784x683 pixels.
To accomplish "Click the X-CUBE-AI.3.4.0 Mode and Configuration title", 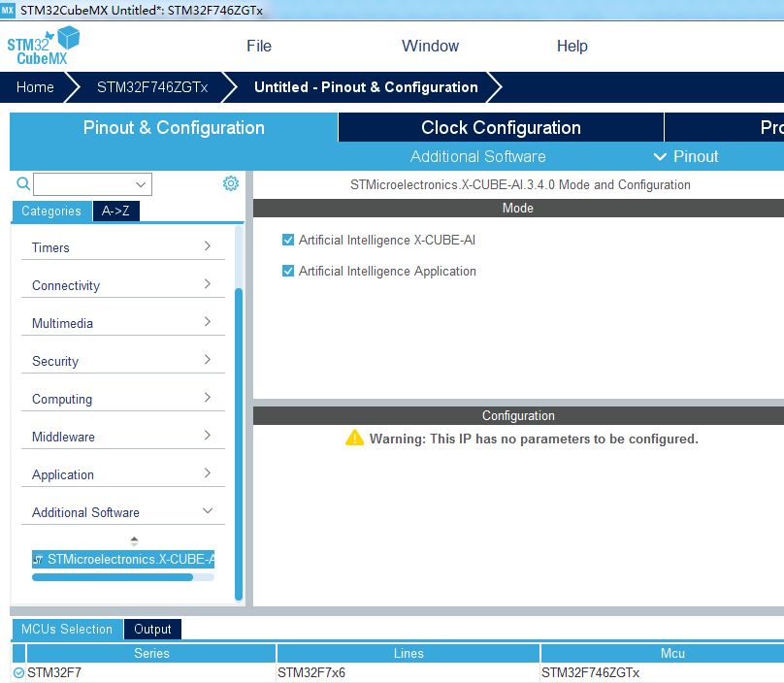I will pyautogui.click(x=520, y=184).
